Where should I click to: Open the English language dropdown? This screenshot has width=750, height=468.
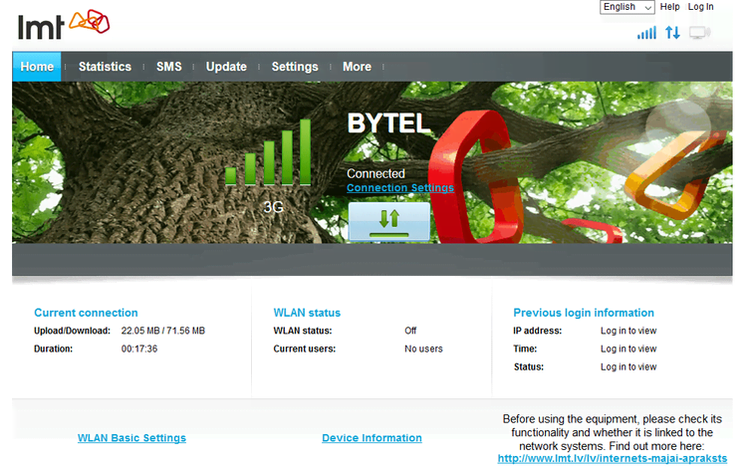(627, 7)
